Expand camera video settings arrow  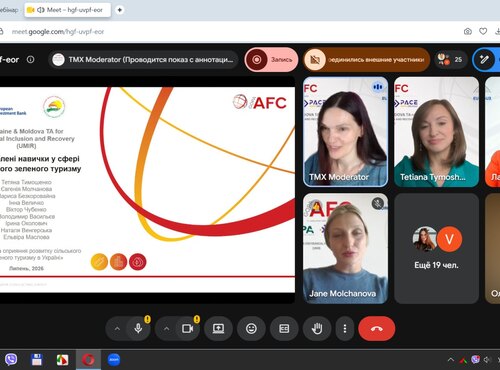pyautogui.click(x=167, y=329)
